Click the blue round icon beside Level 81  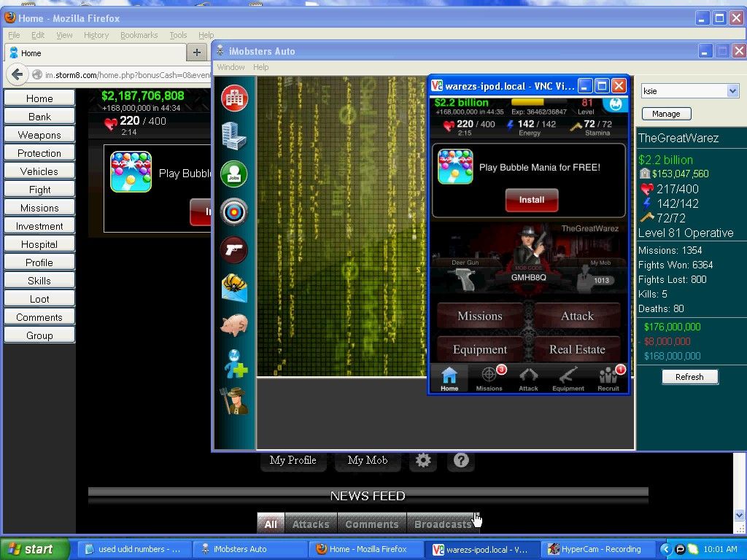click(616, 104)
